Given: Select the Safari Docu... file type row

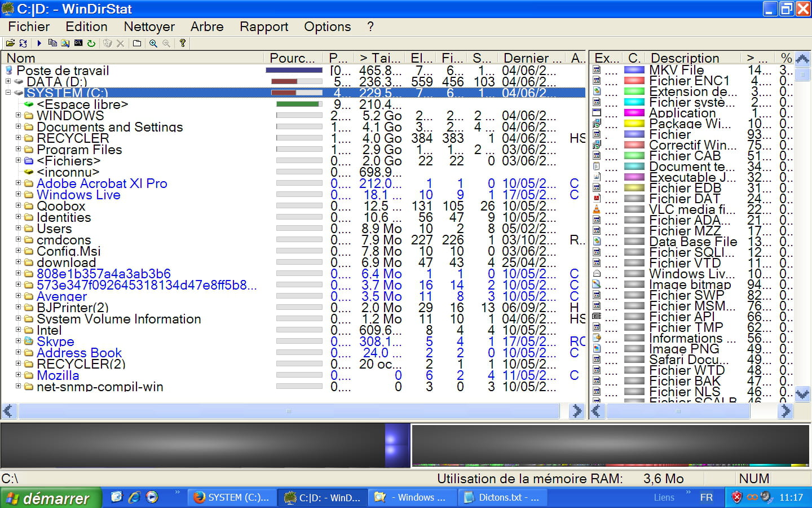Looking at the screenshot, I should tap(692, 360).
